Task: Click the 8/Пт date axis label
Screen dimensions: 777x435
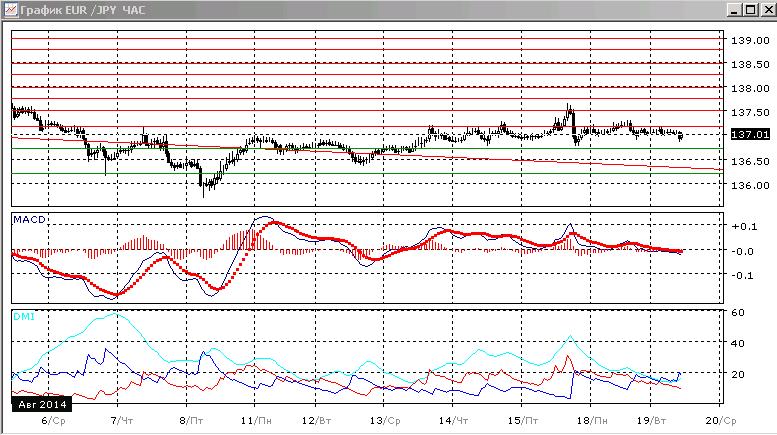Action: coord(191,421)
